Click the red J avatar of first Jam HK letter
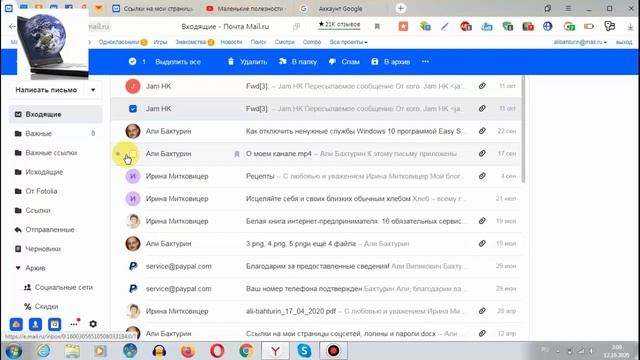640x360 pixels. (x=133, y=86)
